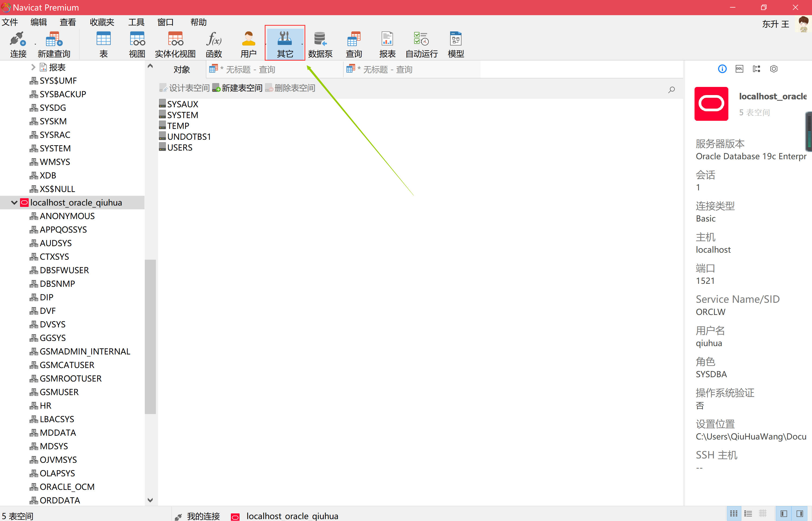Open the 收藏夹 menu
The height and width of the screenshot is (521, 812).
[x=102, y=22]
